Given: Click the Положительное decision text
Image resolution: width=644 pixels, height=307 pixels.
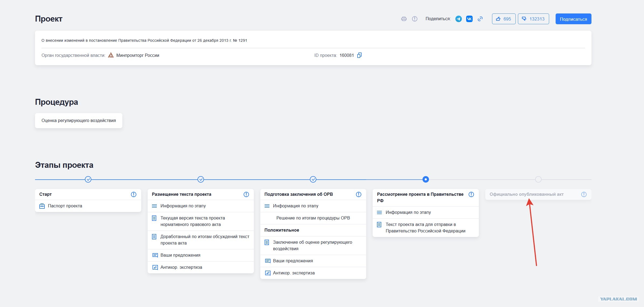Looking at the screenshot, I should (282, 230).
